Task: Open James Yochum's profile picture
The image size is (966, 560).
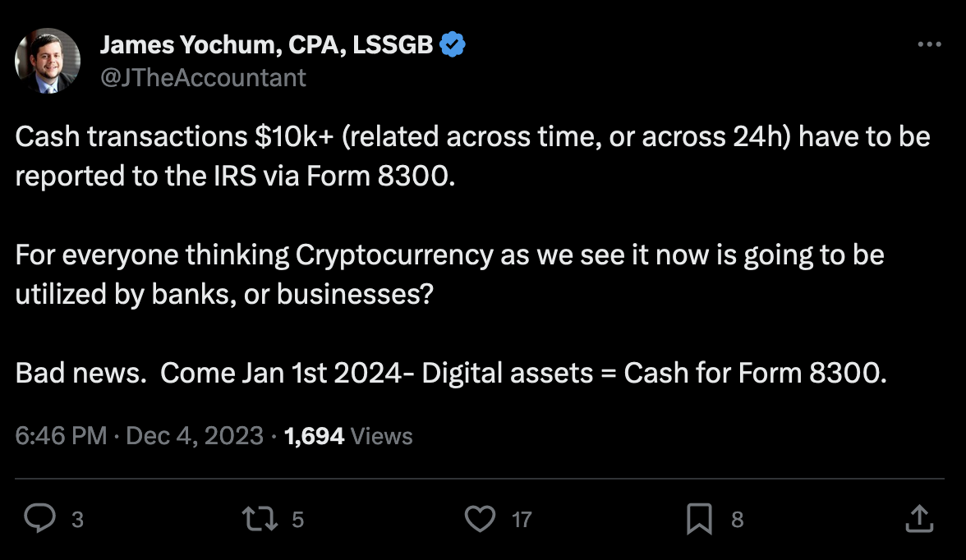Action: pyautogui.click(x=48, y=61)
